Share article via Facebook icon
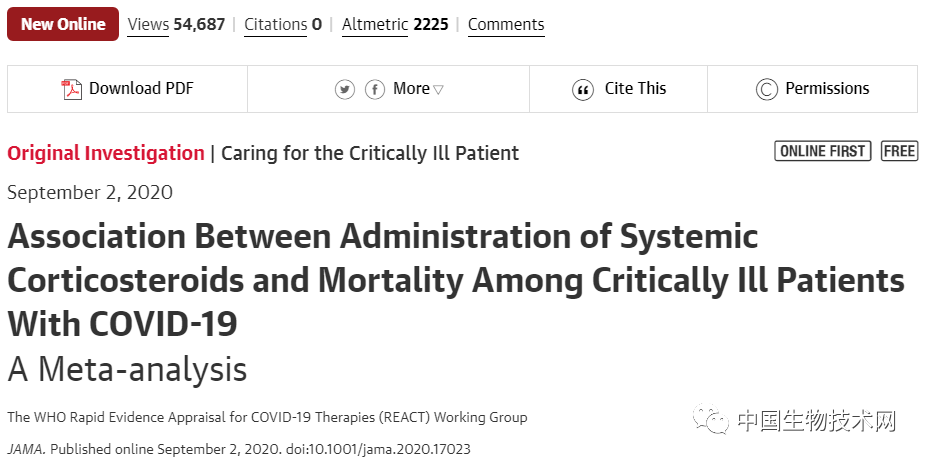Viewport: 926px width, 461px height. click(375, 89)
